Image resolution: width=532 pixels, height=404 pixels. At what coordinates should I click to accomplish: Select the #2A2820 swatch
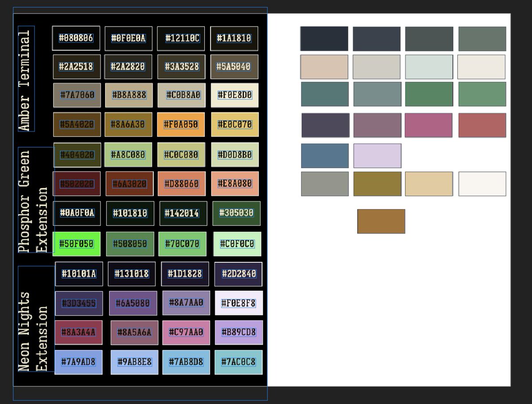point(129,66)
